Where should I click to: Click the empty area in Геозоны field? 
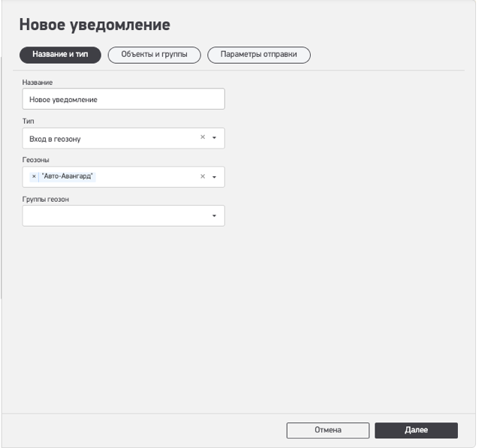(x=146, y=177)
